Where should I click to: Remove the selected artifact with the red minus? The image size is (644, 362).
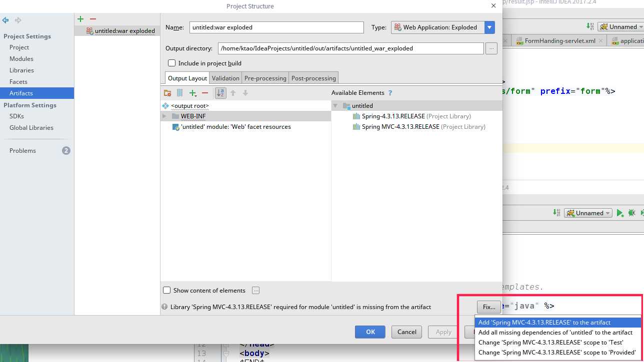click(x=92, y=19)
